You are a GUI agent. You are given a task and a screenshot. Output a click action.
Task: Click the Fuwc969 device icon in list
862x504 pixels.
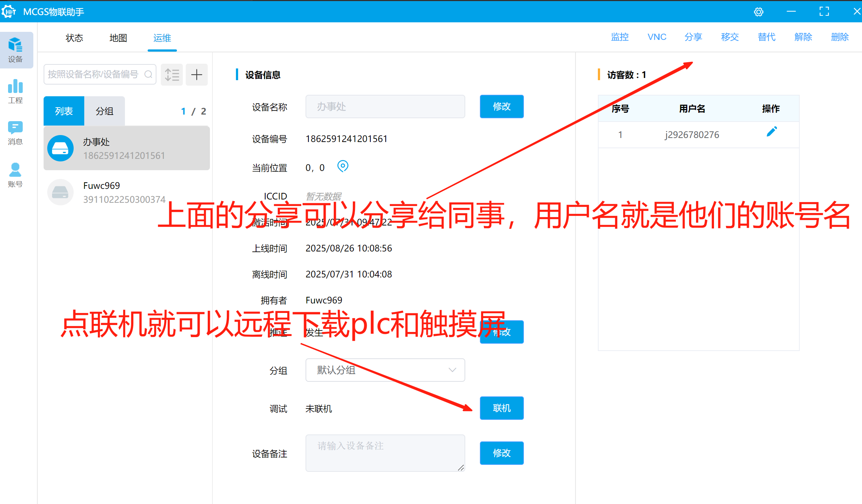pyautogui.click(x=60, y=192)
